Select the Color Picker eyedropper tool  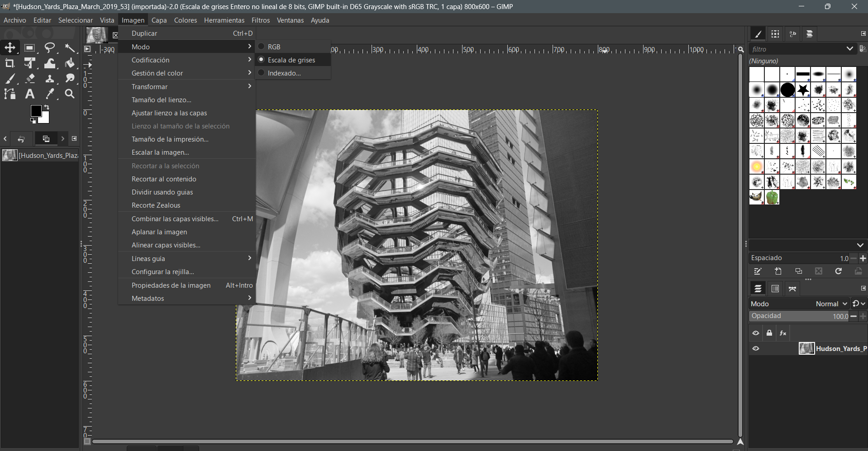click(x=50, y=94)
